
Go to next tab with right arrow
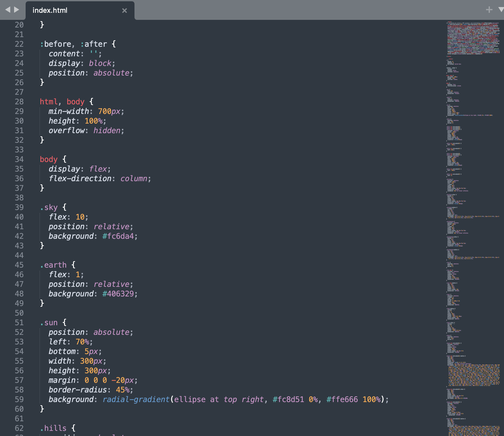coord(17,10)
